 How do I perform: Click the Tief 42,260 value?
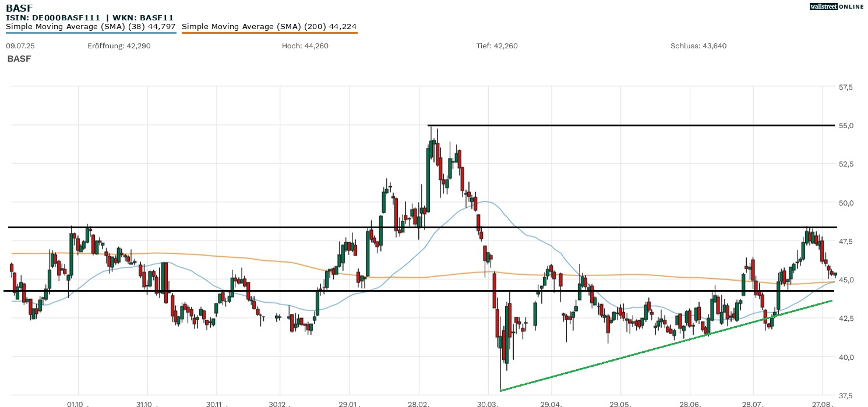click(497, 46)
